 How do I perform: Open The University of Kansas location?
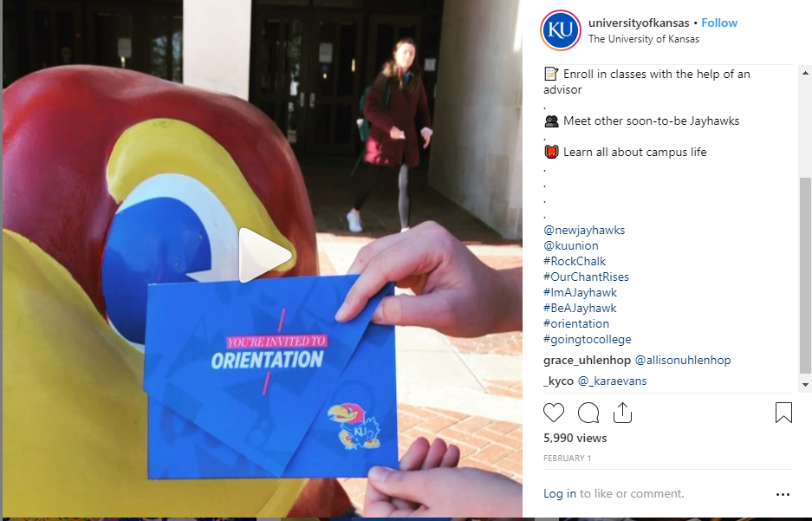click(x=644, y=39)
